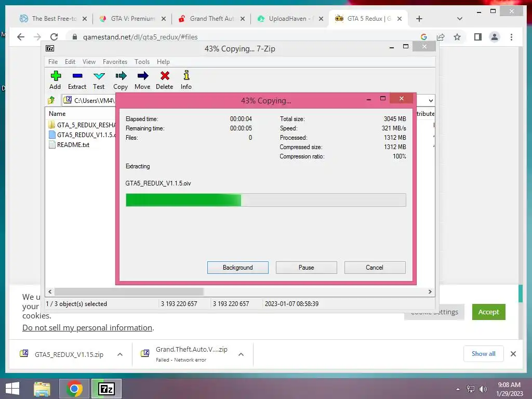Click the Copy toolbar icon
Viewport: 532px width, 399px height.
coord(121,80)
